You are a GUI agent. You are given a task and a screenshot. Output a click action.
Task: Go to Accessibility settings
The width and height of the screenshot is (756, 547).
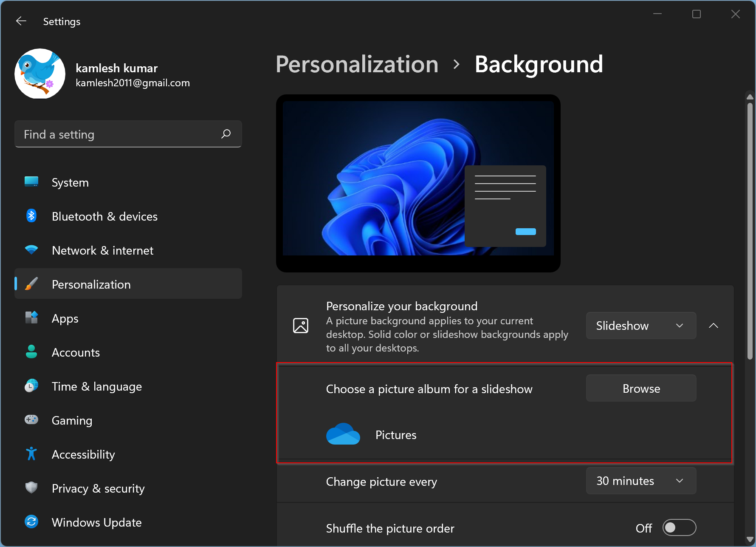[x=128, y=454]
